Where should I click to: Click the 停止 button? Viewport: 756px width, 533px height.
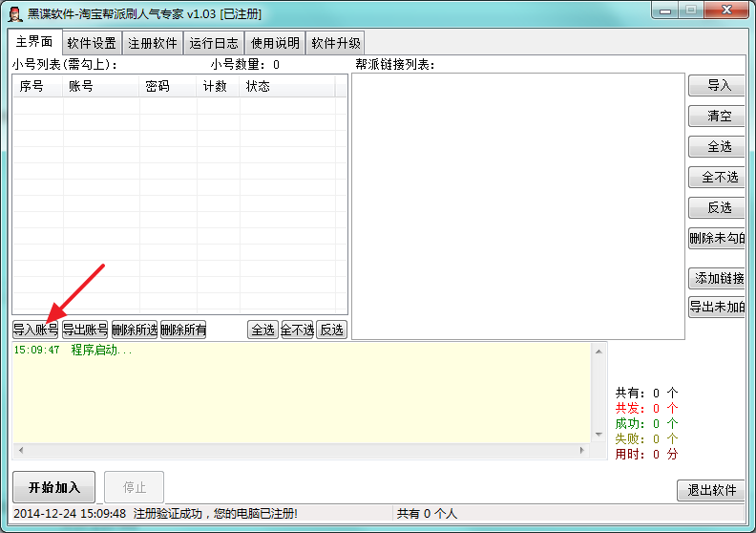click(134, 487)
